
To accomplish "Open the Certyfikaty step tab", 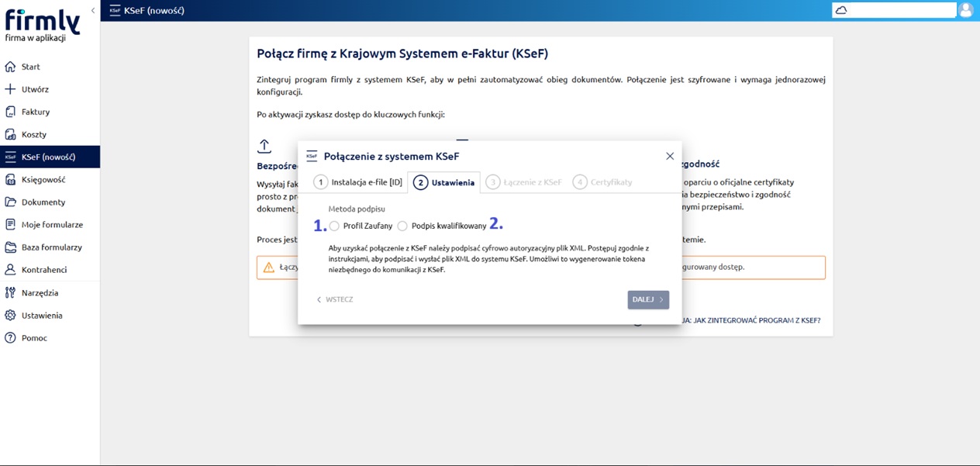I will (602, 182).
